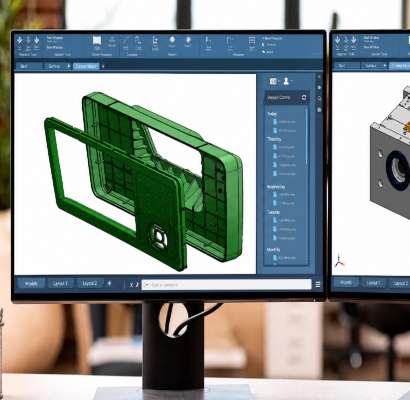This screenshot has width=410, height=400.
Task: Add a new tab next to Context Model
Action: (x=103, y=66)
